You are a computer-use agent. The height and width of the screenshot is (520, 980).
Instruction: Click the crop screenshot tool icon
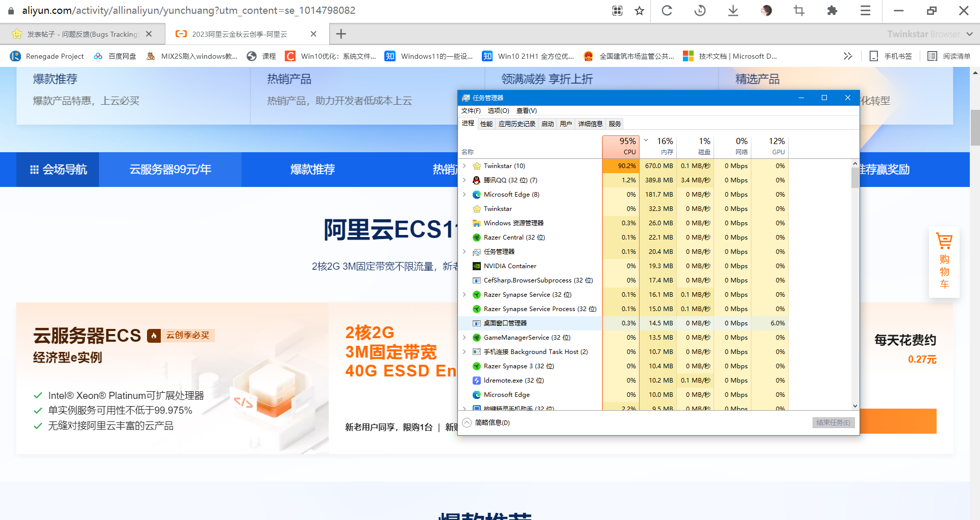(799, 11)
